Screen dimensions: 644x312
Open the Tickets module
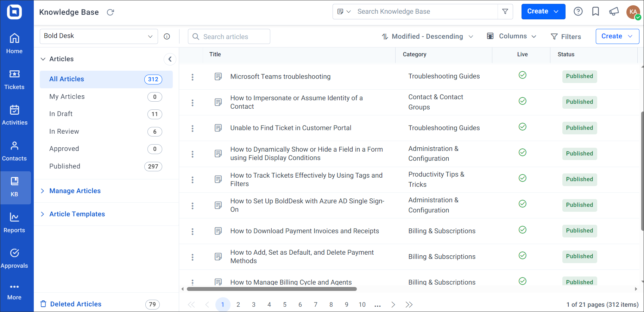[x=14, y=80]
